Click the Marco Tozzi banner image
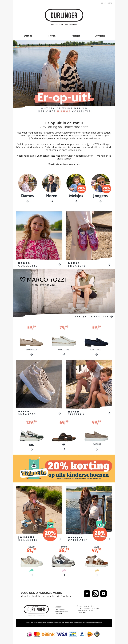Screen dimensions: 128x644 (x=64, y=291)
